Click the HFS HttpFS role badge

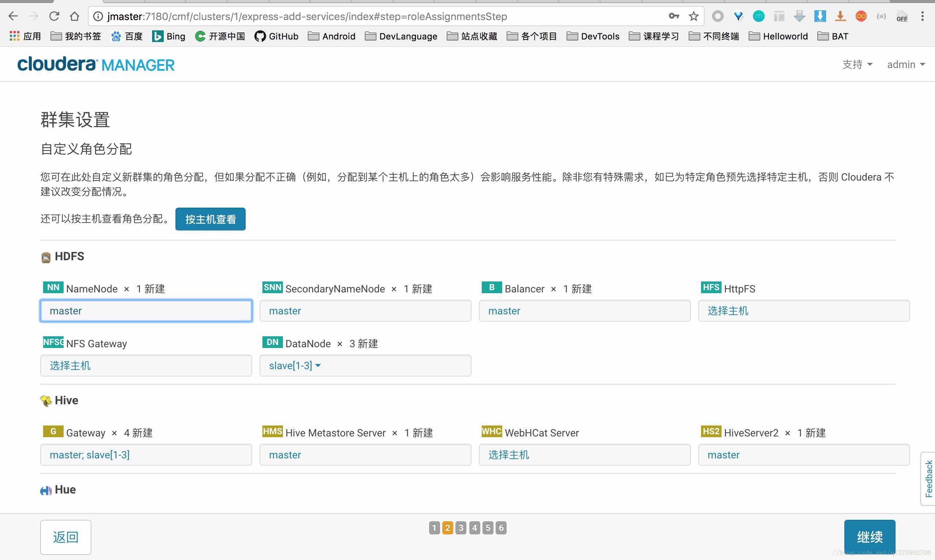click(x=711, y=288)
